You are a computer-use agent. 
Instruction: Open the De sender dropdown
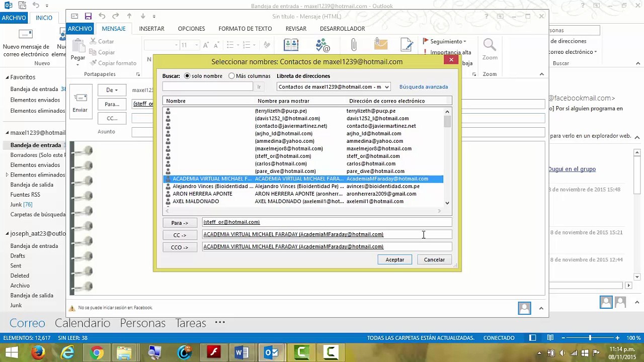pyautogui.click(x=112, y=90)
